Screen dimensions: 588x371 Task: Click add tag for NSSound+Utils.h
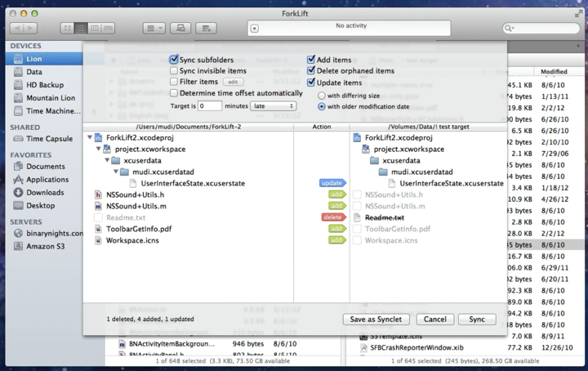click(336, 194)
